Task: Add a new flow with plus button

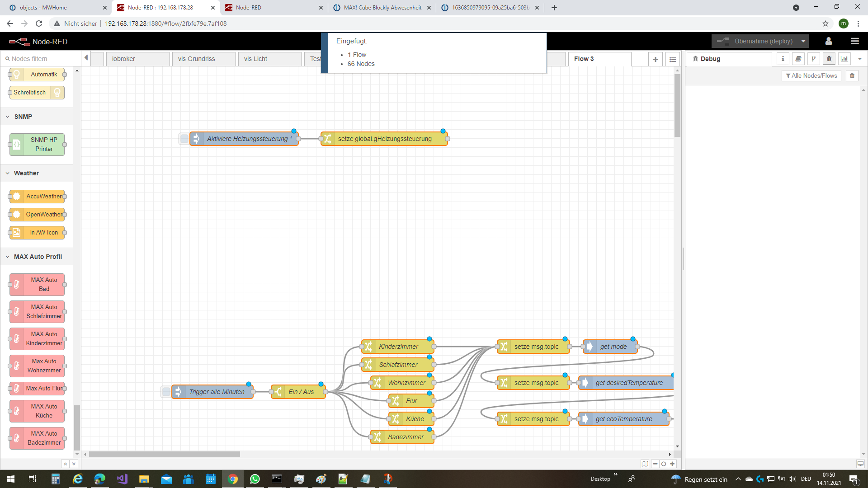Action: point(655,59)
